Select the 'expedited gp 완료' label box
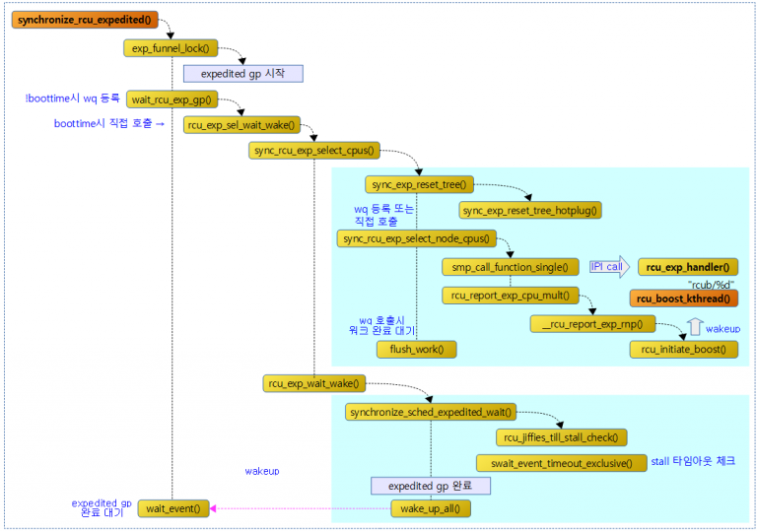The height and width of the screenshot is (532, 757). point(430,486)
